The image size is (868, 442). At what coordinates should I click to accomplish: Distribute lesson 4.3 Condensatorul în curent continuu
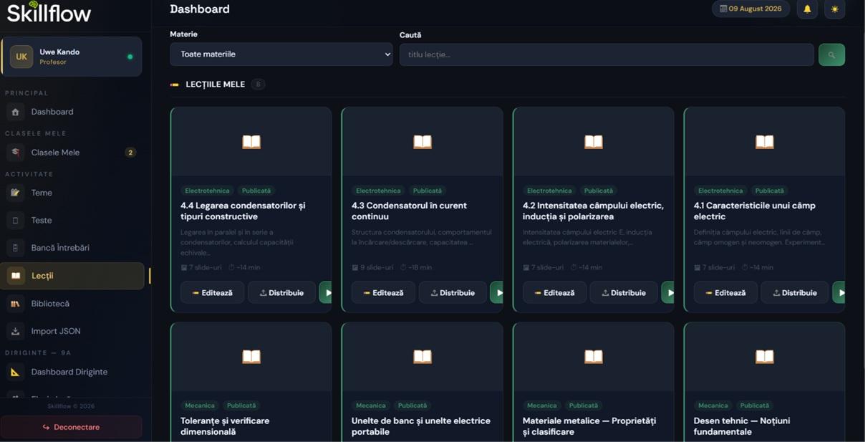point(453,294)
